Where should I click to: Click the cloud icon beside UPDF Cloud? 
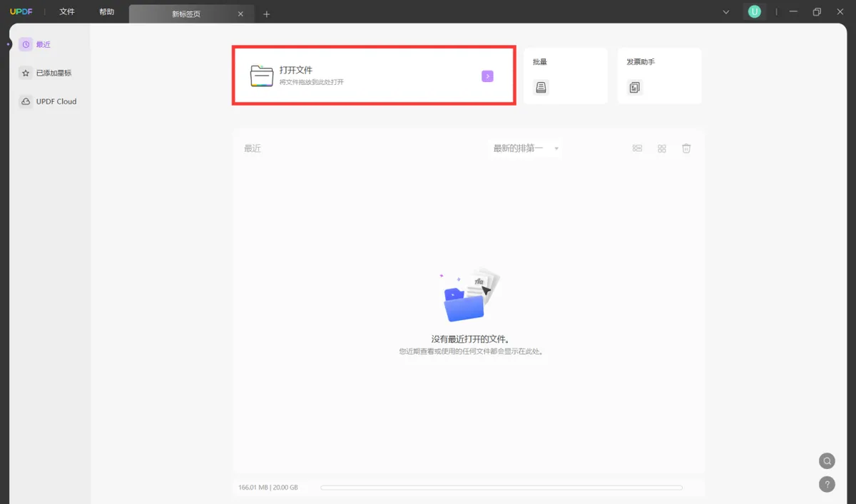point(26,101)
